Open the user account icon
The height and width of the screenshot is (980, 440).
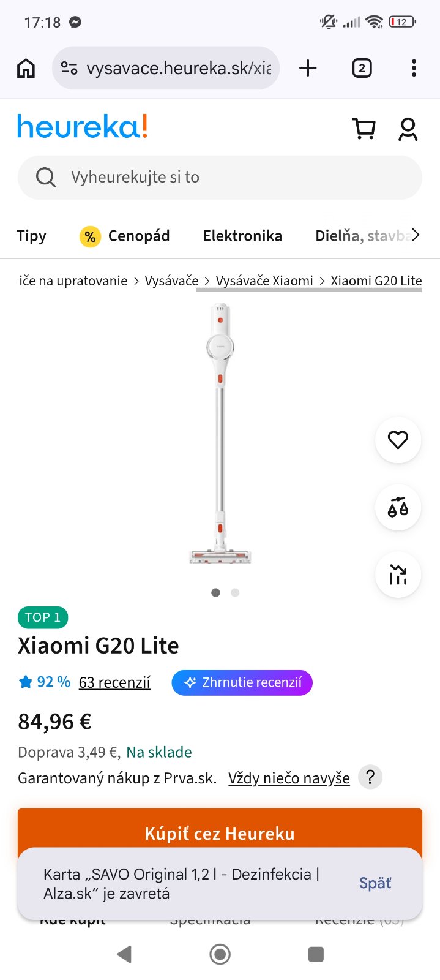[x=408, y=129]
